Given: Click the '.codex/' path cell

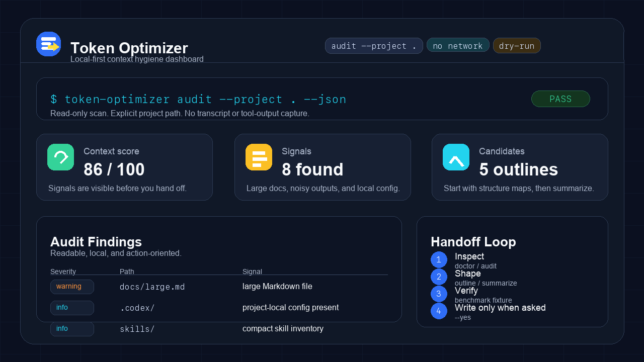Looking at the screenshot, I should point(137,308).
